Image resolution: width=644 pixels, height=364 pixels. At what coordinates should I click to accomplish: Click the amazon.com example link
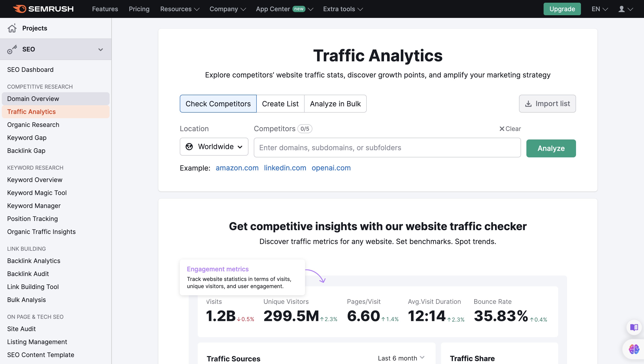237,168
